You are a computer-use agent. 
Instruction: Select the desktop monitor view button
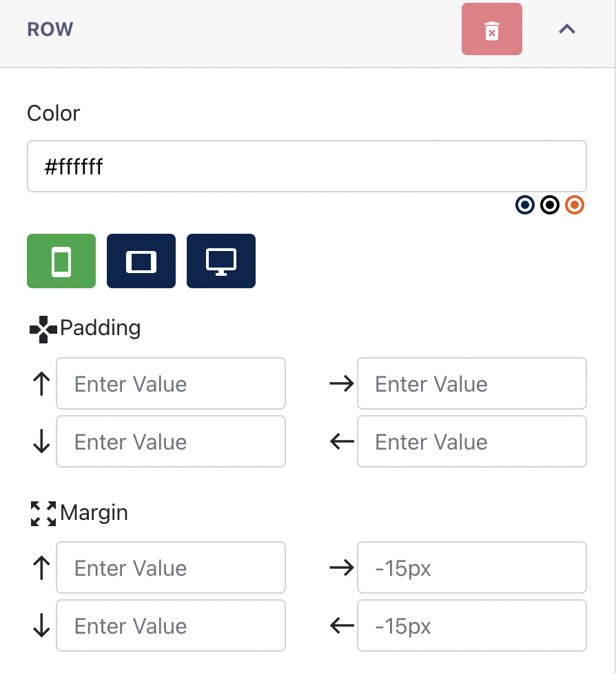pyautogui.click(x=221, y=261)
